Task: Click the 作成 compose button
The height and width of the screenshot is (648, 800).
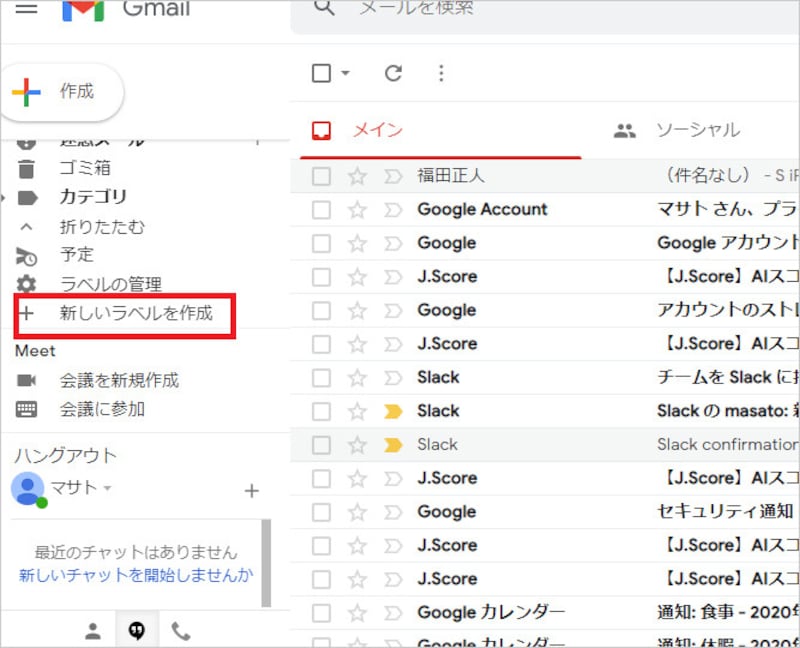Action: 62,90
